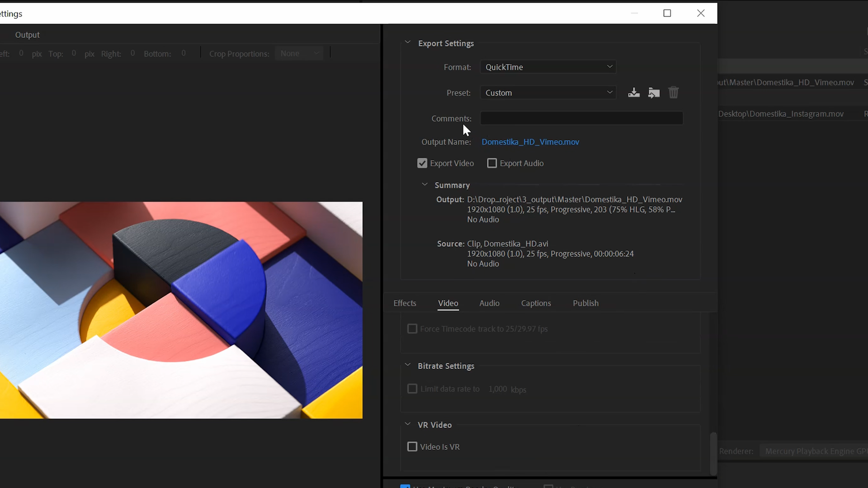Click the video settings vertical scrollbar
The height and width of the screenshot is (488, 868).
click(713, 453)
